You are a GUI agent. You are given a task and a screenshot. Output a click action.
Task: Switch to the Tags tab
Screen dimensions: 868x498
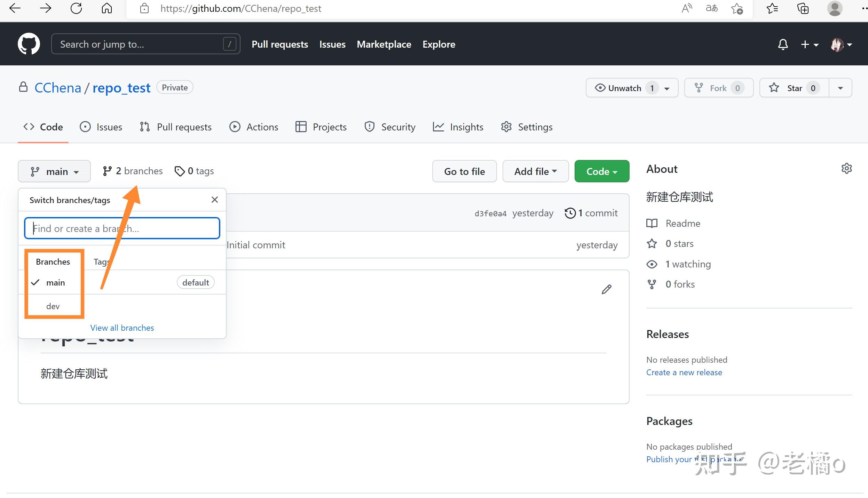[101, 261]
